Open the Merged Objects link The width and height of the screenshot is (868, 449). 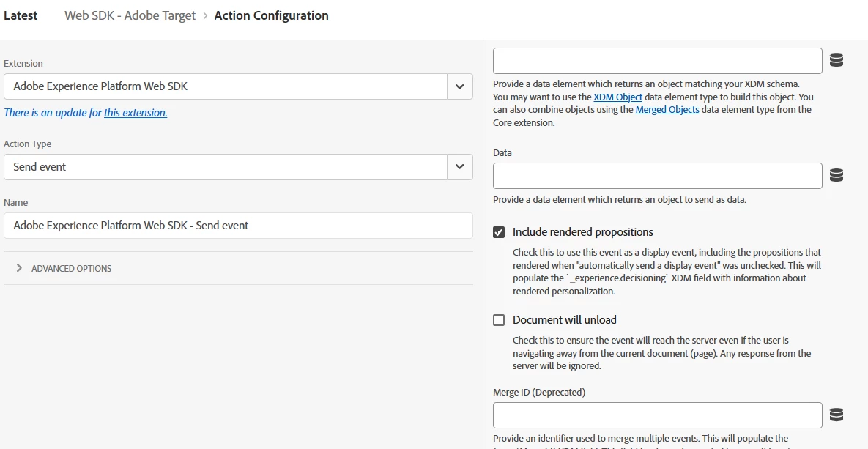click(667, 110)
